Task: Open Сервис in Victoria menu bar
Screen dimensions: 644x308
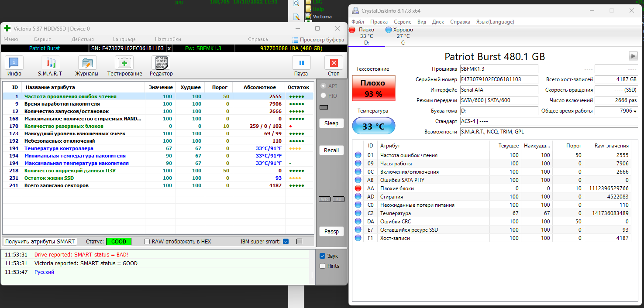Action: [x=42, y=40]
